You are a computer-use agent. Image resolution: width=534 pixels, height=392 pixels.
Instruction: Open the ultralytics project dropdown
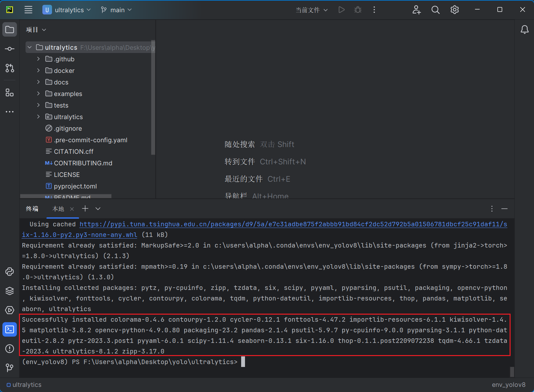coord(67,10)
